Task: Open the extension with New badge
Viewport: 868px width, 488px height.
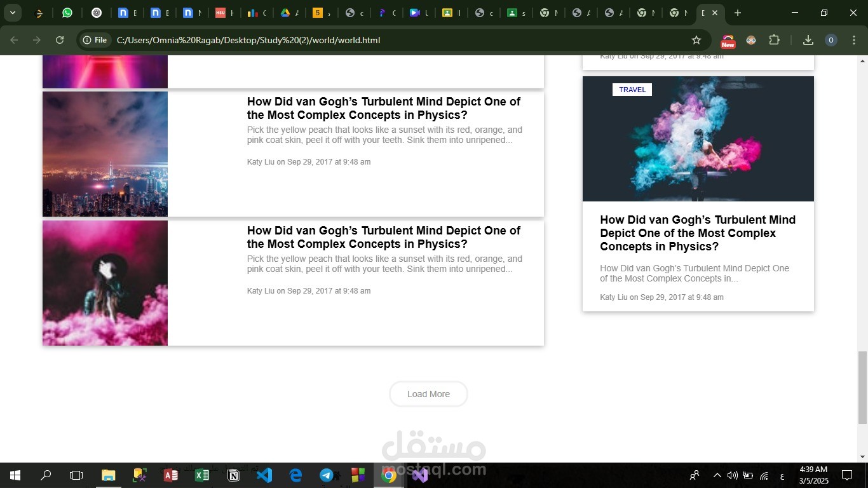Action: pos(728,41)
